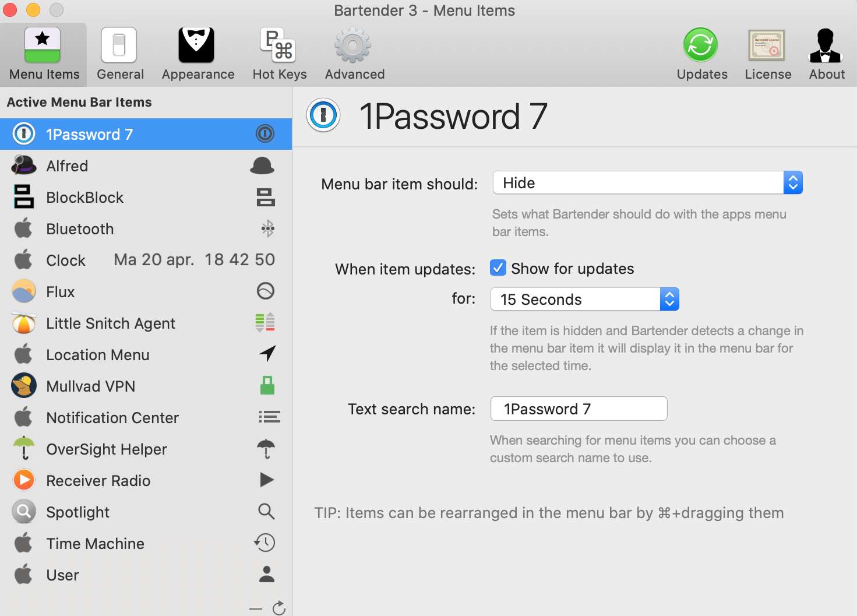This screenshot has width=857, height=616.
Task: Select the Location Menu row label
Action: coord(98,354)
